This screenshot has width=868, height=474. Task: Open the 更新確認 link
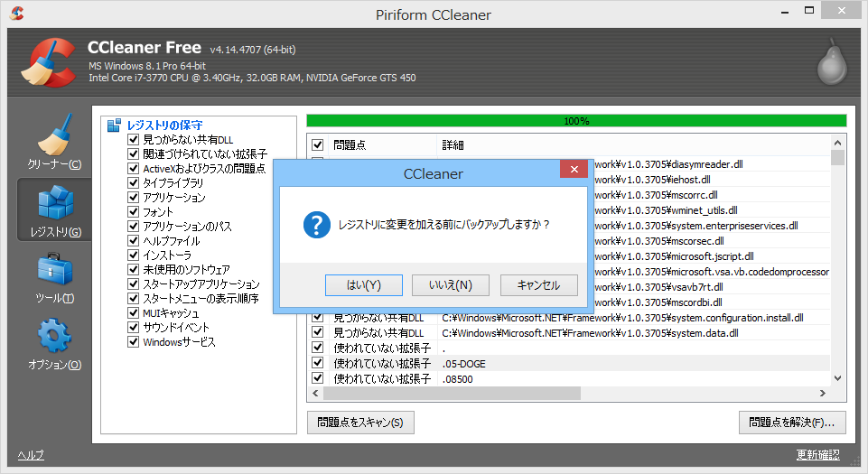point(817,455)
